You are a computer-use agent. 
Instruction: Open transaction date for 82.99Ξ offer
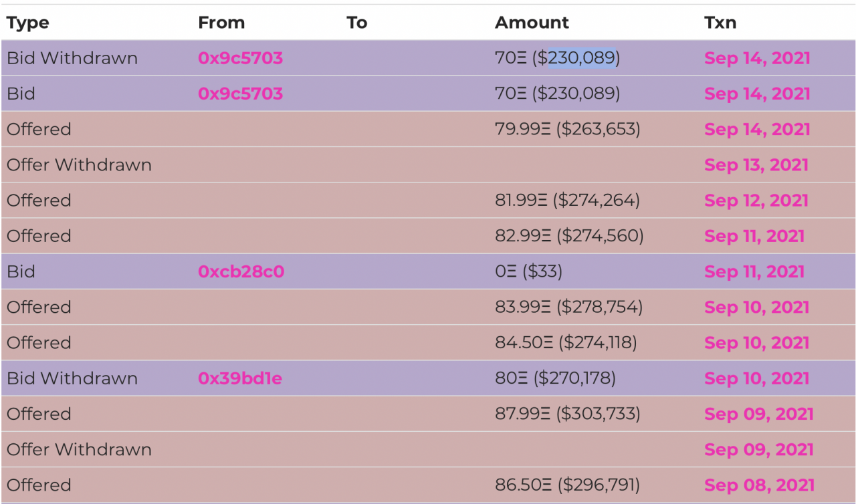pyautogui.click(x=754, y=236)
